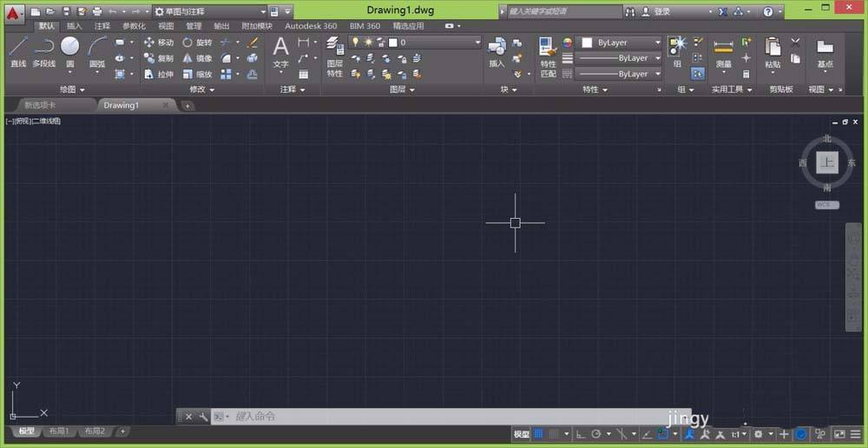Image resolution: width=868 pixels, height=448 pixels.
Task: Click the 特性匹配 match properties icon
Action: pos(548,57)
